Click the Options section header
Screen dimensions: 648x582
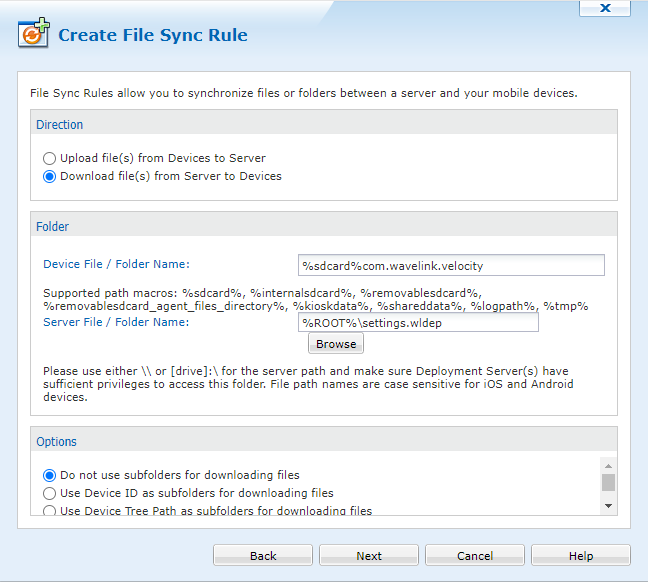coord(324,439)
